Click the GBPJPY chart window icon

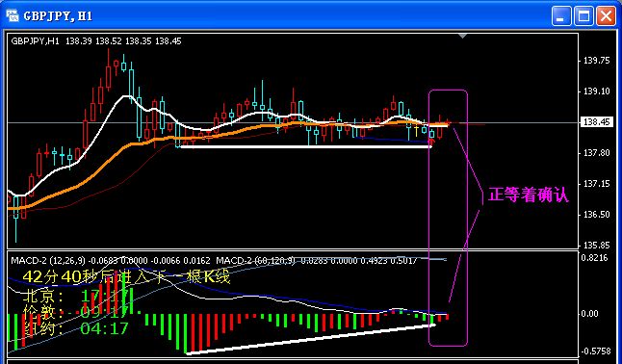13,15
